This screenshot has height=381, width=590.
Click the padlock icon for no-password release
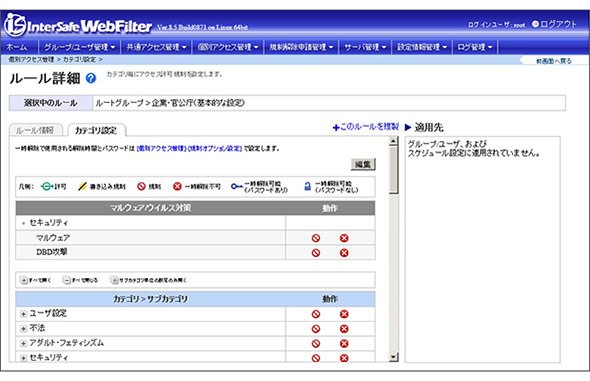pos(307,186)
